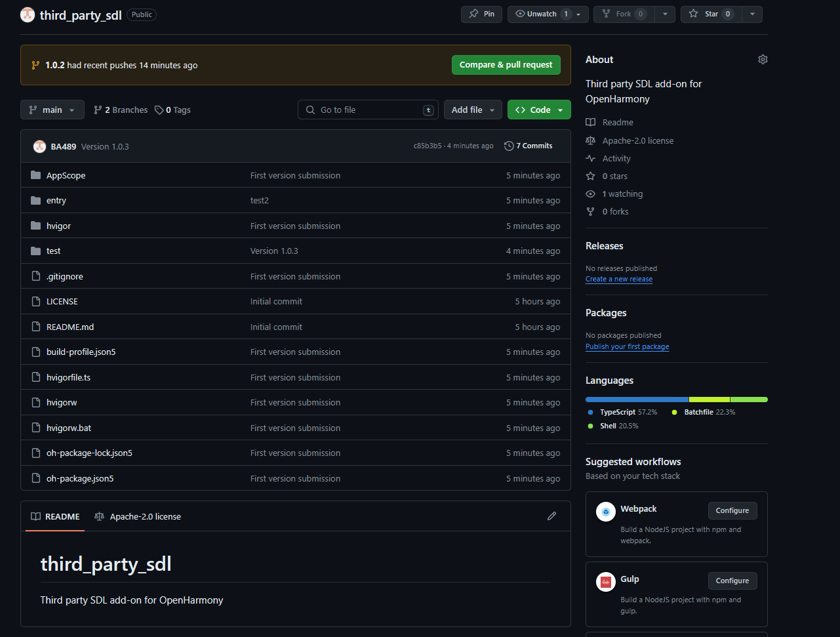Configure the Gulp workflow
The width and height of the screenshot is (840, 637).
[732, 581]
